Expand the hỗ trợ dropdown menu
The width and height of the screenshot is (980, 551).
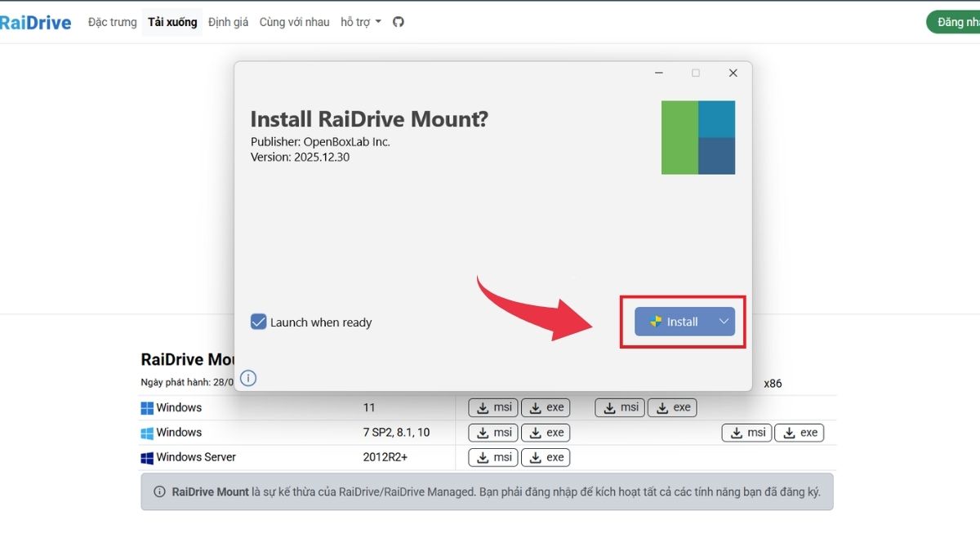click(x=361, y=22)
